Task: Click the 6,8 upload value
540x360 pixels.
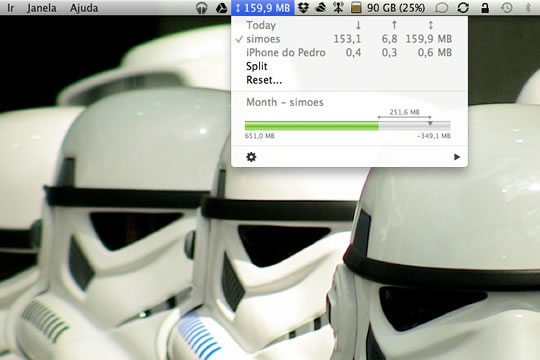Action: 389,39
